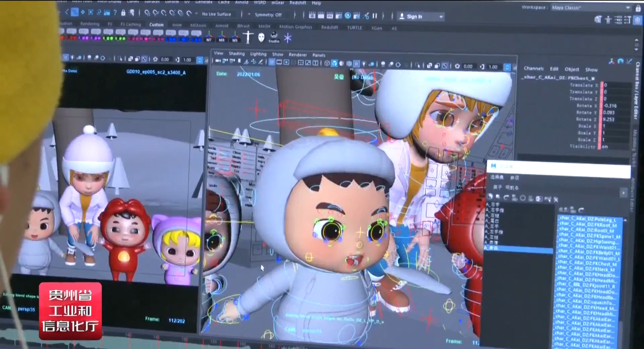Toggle Use All Lights in right viewport
644x349 pixels.
click(364, 64)
